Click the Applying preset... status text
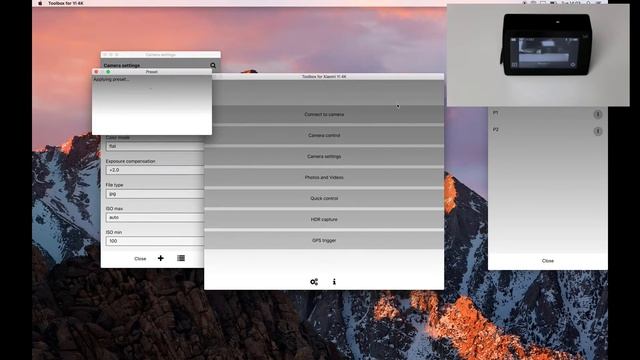The image size is (640, 360). click(111, 79)
